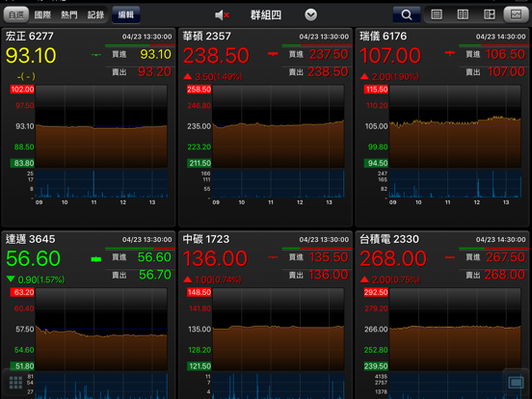Select the chart view layout icon
The width and height of the screenshot is (532, 399).
click(516, 14)
